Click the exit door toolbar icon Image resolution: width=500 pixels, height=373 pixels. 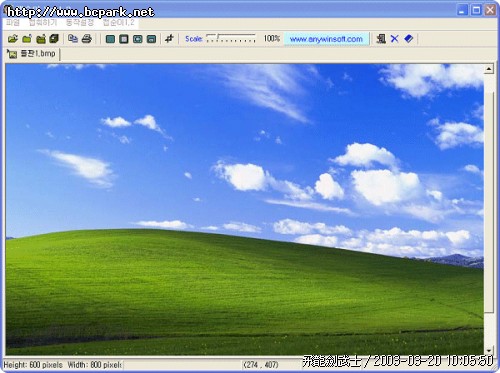click(x=381, y=39)
